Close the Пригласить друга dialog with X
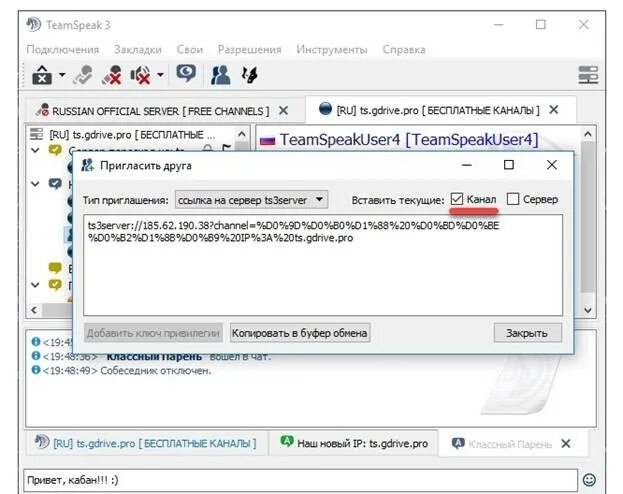Image resolution: width=623 pixels, height=494 pixels. click(x=552, y=165)
